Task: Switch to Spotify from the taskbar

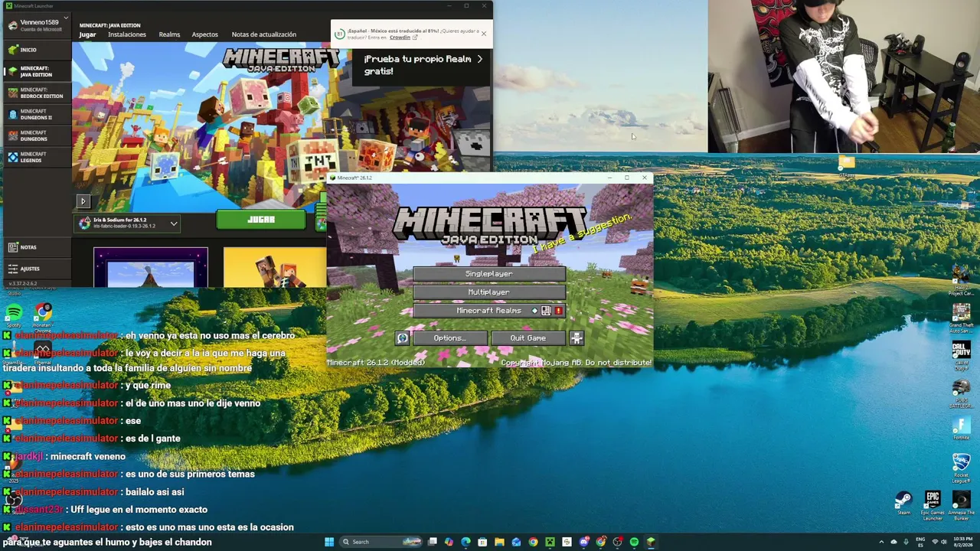Action: (634, 542)
